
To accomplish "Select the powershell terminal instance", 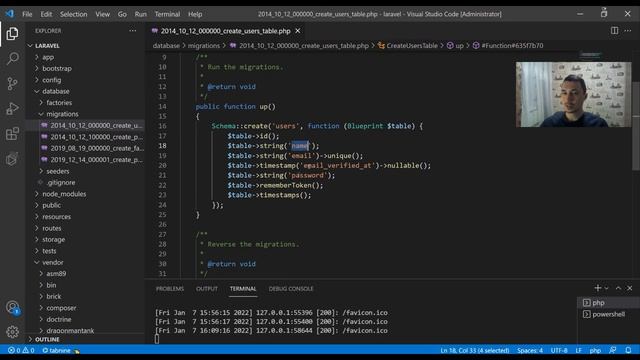I will pyautogui.click(x=608, y=314).
